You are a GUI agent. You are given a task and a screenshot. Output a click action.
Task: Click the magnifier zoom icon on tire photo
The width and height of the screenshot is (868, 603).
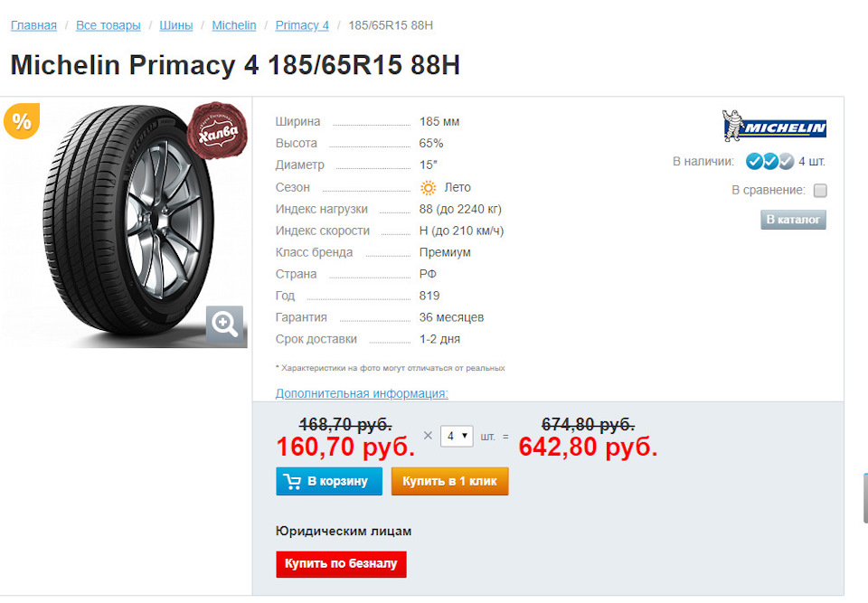(225, 325)
